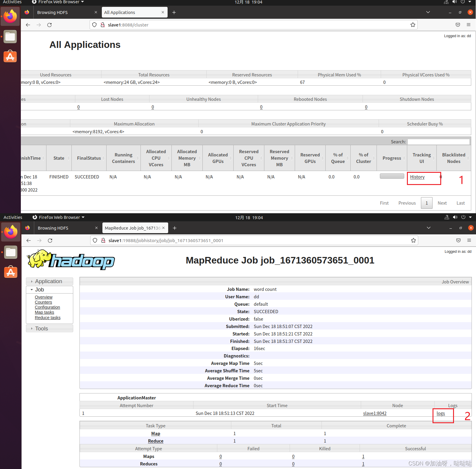Close the All Applications tab
Screen dimensions: 476x469
tap(163, 12)
